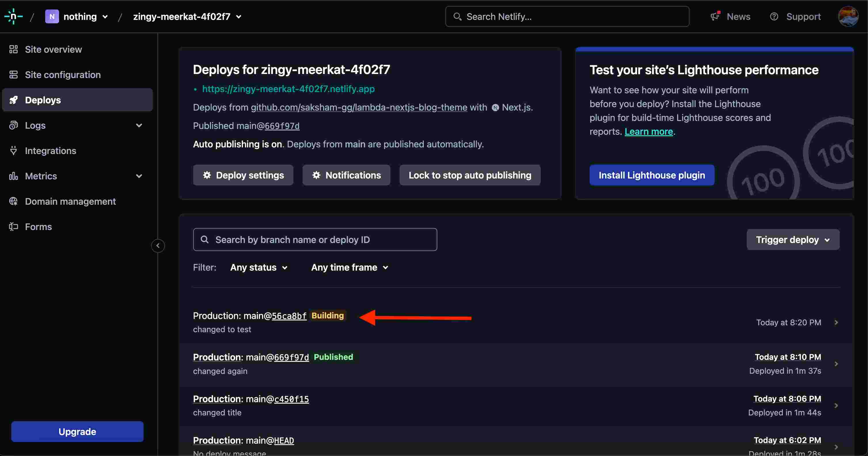Click the Site overview grid icon

(14, 50)
